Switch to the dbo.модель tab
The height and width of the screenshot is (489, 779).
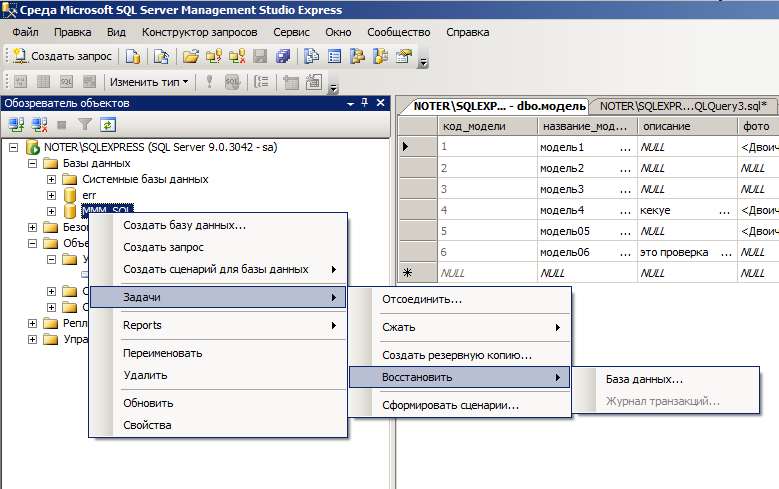pyautogui.click(x=499, y=106)
